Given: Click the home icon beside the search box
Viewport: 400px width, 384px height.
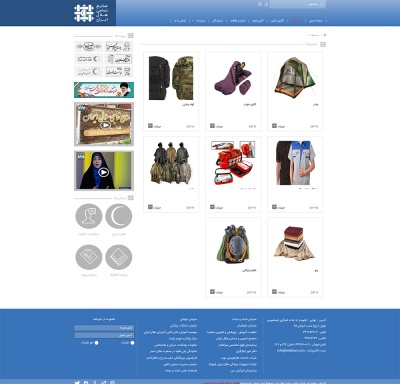Looking at the screenshot, I should click(x=266, y=4).
